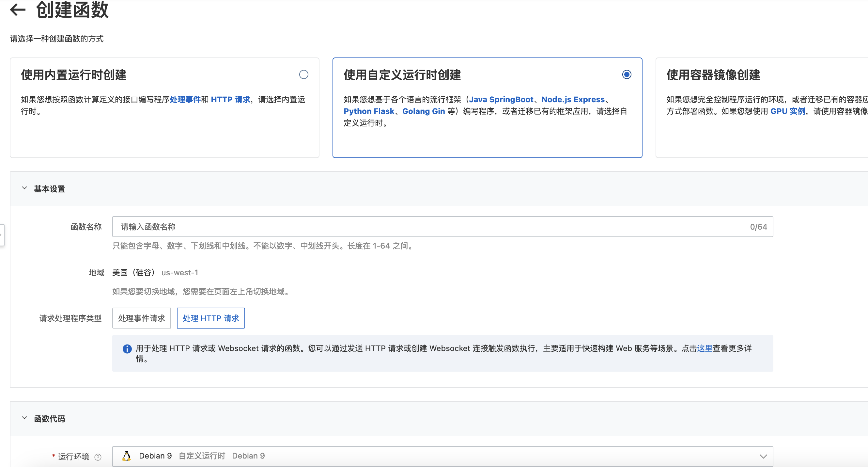Screen dimensions: 868x467
Task: Select the 使用自定义运行时创建 radio button
Action: point(627,74)
